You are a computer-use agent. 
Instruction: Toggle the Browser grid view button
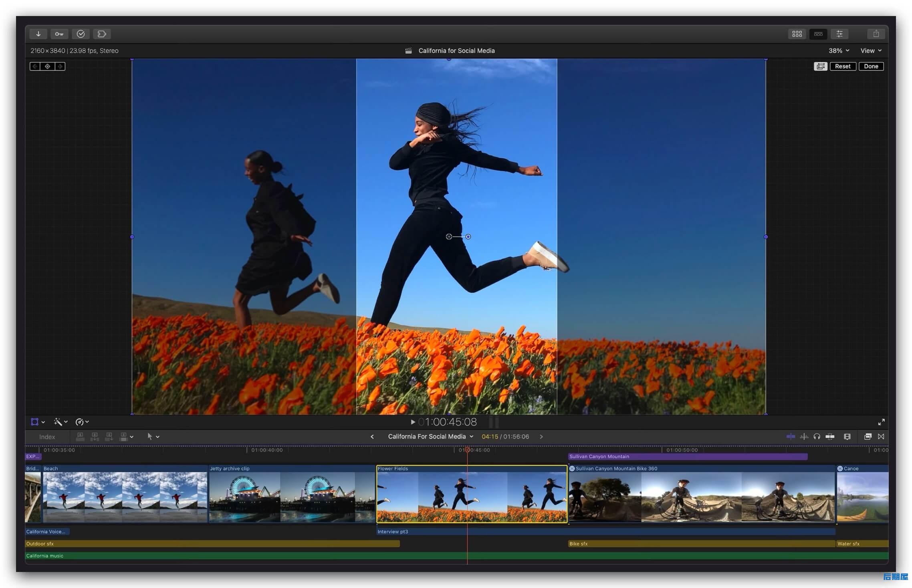tap(797, 34)
